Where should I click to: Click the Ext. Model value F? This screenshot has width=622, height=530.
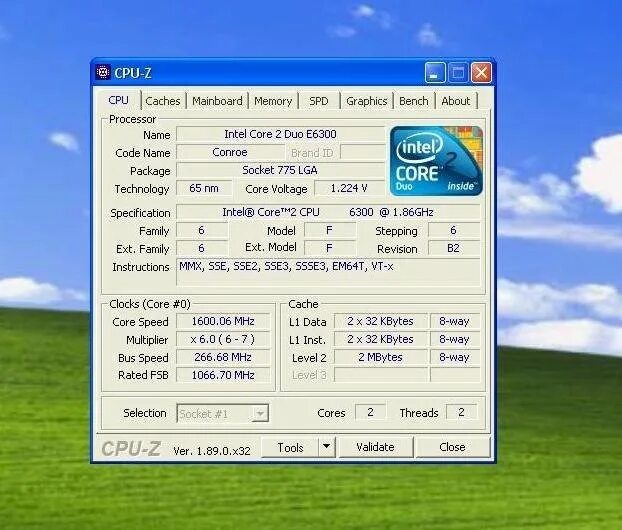329,248
